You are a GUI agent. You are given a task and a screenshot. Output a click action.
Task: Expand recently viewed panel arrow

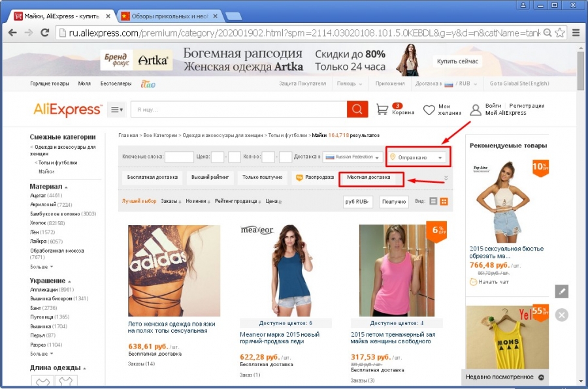coord(541,377)
